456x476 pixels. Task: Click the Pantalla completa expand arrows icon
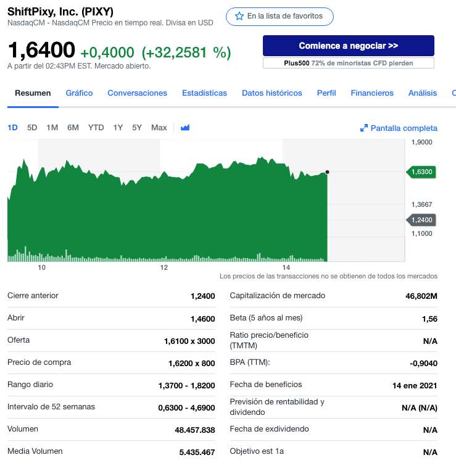click(364, 128)
